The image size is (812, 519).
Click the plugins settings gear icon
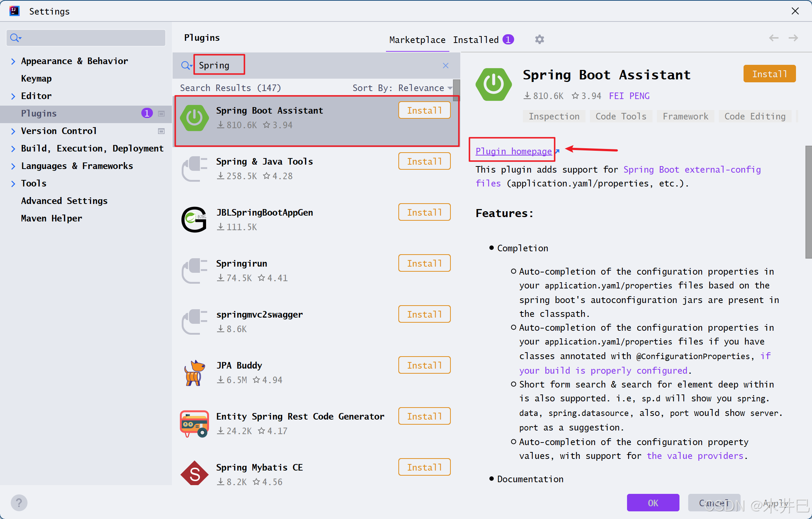(x=539, y=39)
